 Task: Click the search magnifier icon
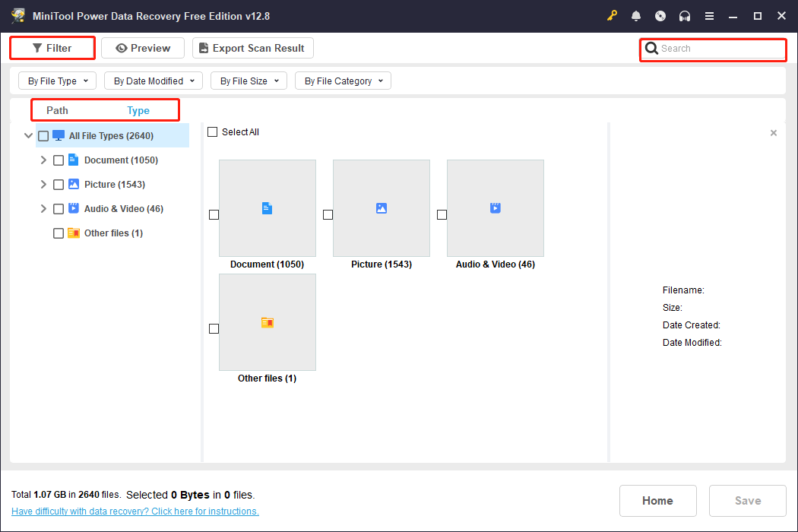click(x=652, y=49)
